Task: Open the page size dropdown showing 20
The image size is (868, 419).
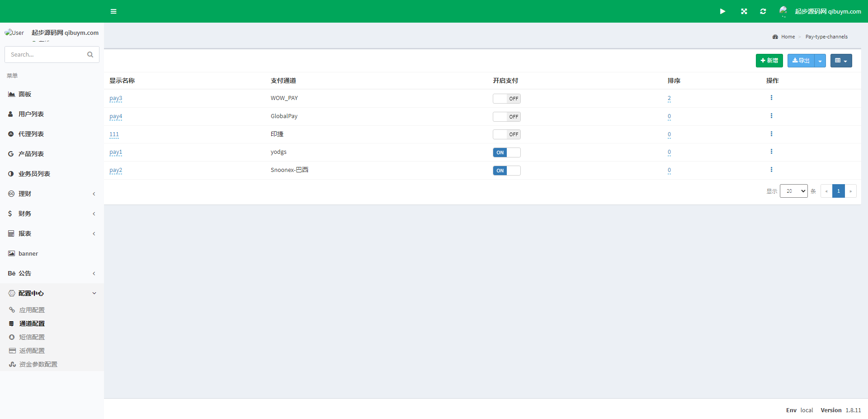Action: pos(793,191)
